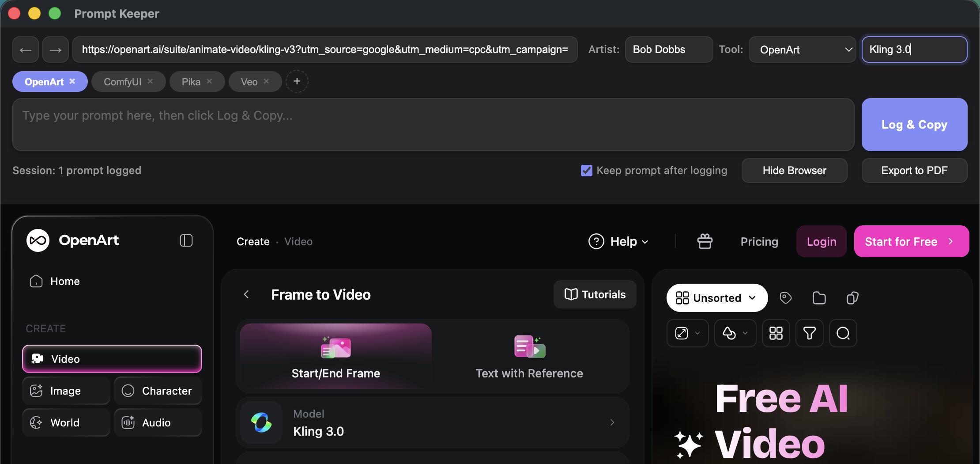Open the Unsorted dropdown

tap(717, 298)
